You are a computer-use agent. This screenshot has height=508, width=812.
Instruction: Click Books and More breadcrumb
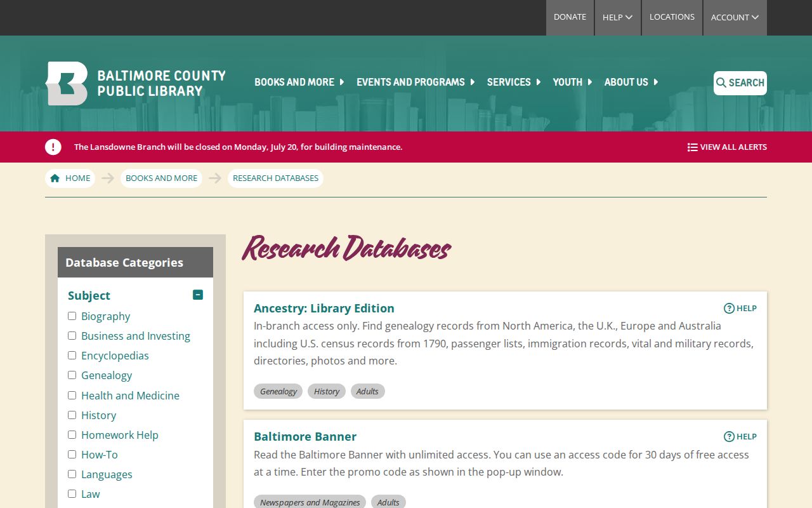pos(161,178)
